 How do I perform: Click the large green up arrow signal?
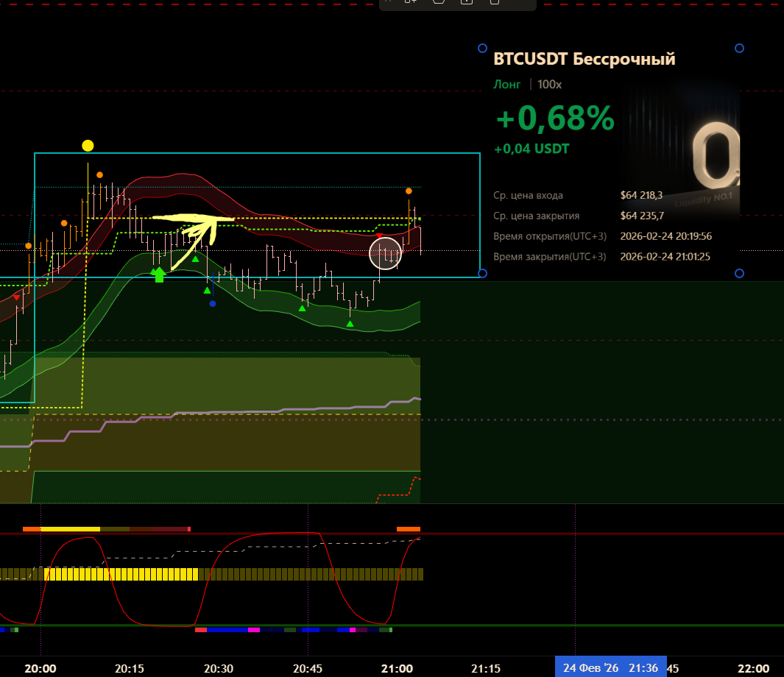point(159,274)
